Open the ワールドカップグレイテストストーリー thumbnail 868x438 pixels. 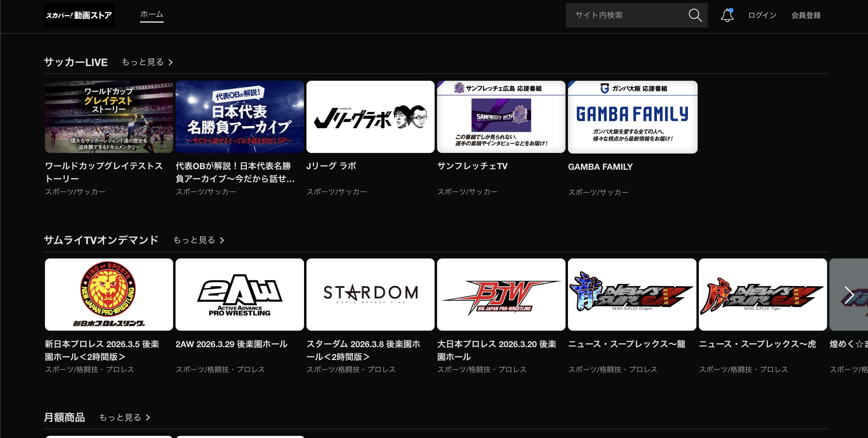coord(109,117)
